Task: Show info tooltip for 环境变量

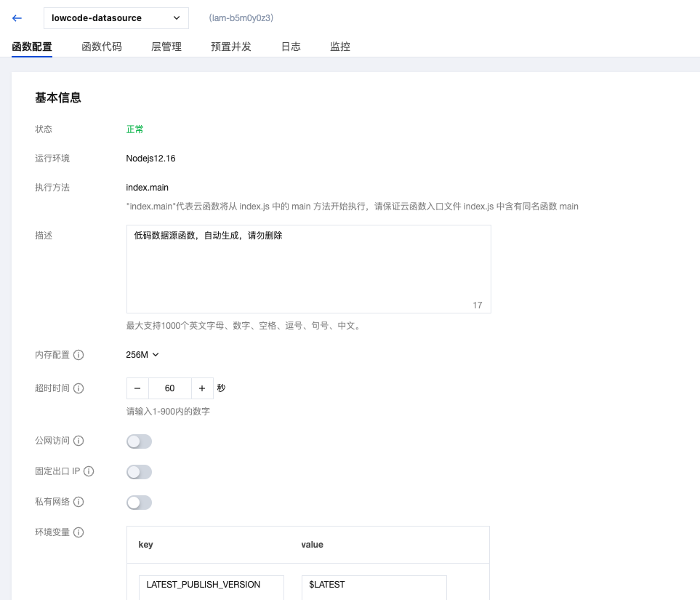Action: [x=79, y=532]
